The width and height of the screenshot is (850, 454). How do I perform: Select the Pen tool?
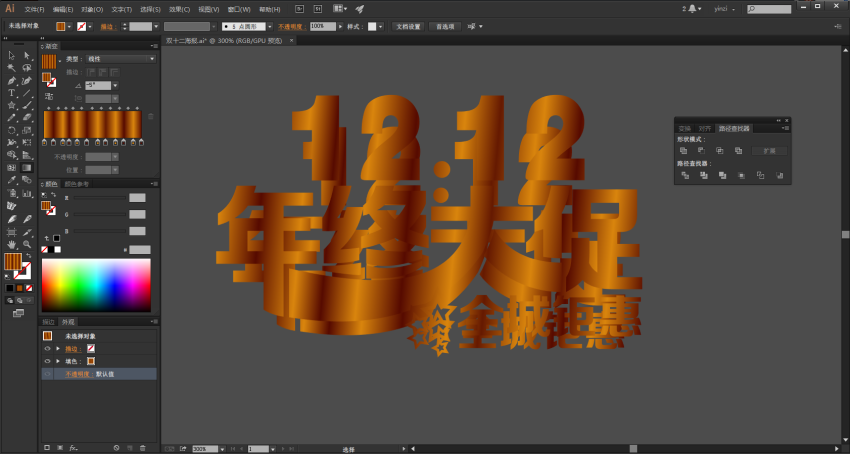click(x=11, y=81)
